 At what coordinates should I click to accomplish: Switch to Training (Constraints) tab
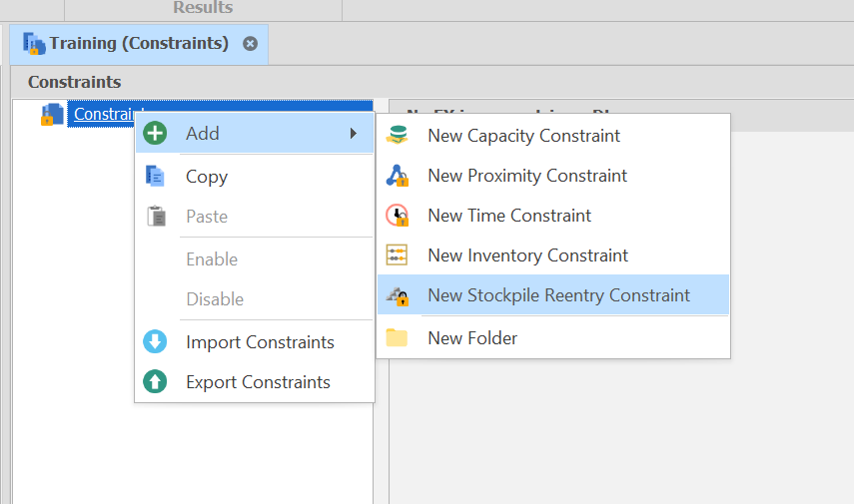tap(138, 44)
